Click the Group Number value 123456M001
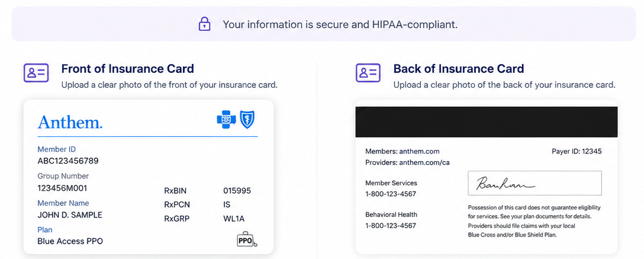This screenshot has height=259, width=644. coord(62,188)
